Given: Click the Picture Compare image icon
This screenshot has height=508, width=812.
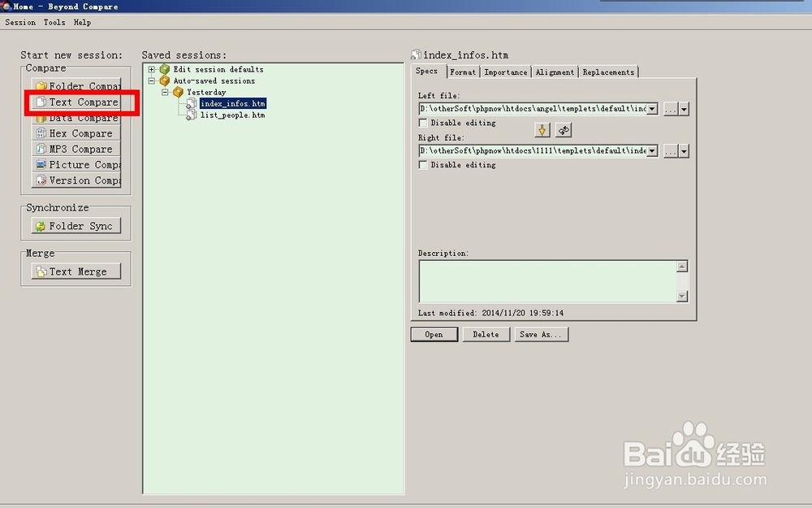Looking at the screenshot, I should click(x=41, y=164).
